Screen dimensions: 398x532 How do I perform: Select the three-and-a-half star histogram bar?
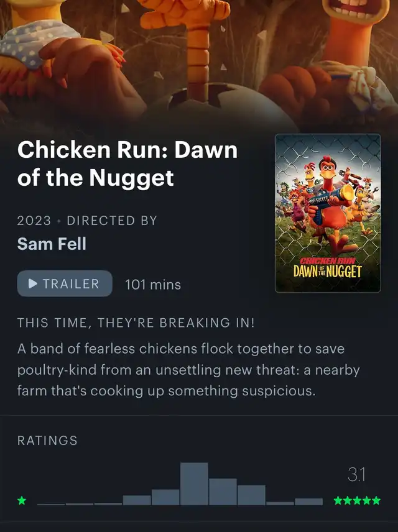tap(223, 492)
